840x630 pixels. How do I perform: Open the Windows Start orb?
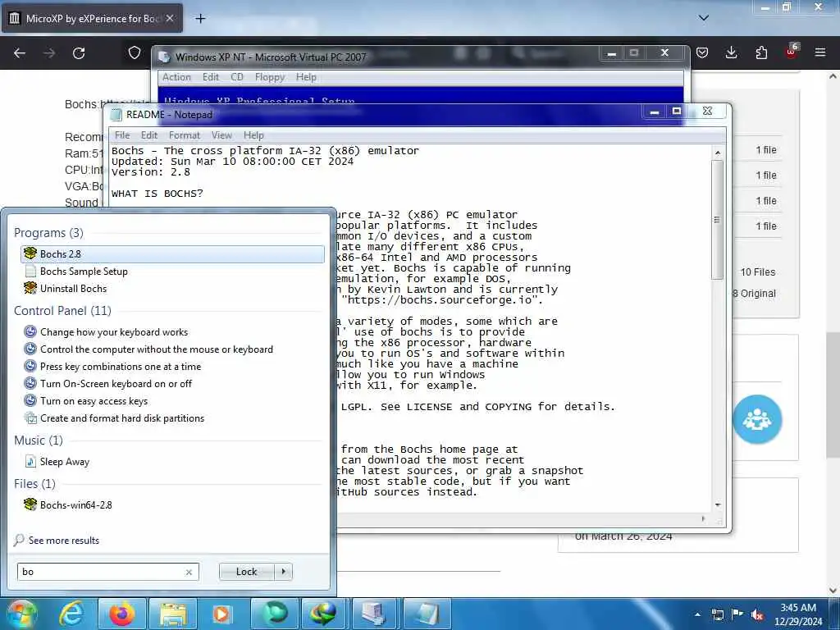click(x=21, y=614)
